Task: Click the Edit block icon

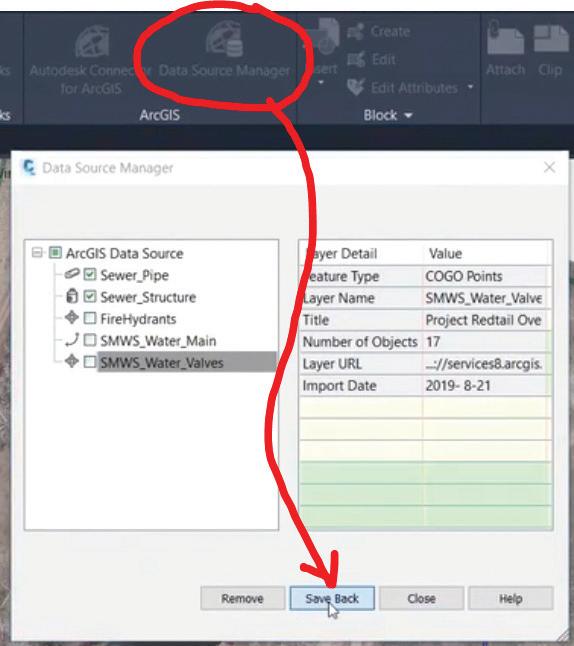Action: [x=356, y=59]
